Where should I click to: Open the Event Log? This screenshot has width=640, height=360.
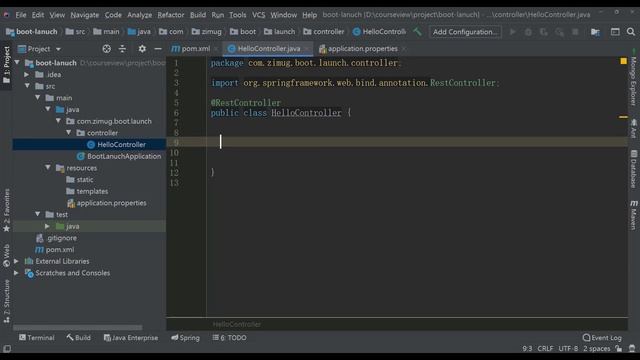602,338
